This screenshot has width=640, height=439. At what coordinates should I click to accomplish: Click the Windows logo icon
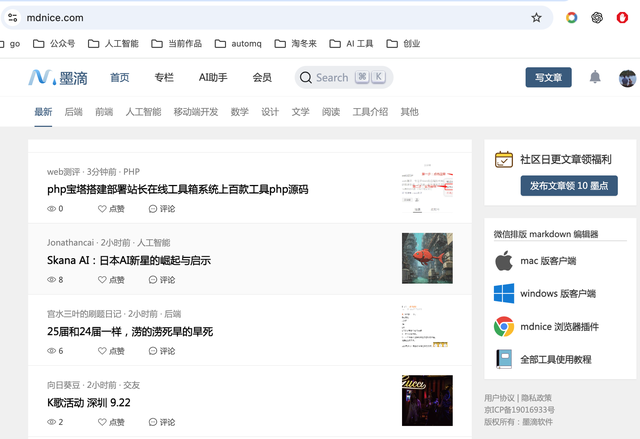[x=504, y=293]
